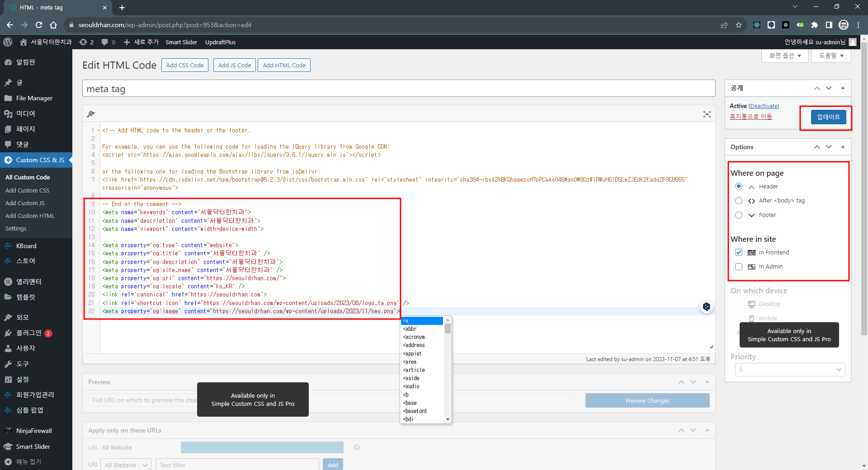This screenshot has height=470, width=868.
Task: Select the Footer radio option
Action: point(739,215)
